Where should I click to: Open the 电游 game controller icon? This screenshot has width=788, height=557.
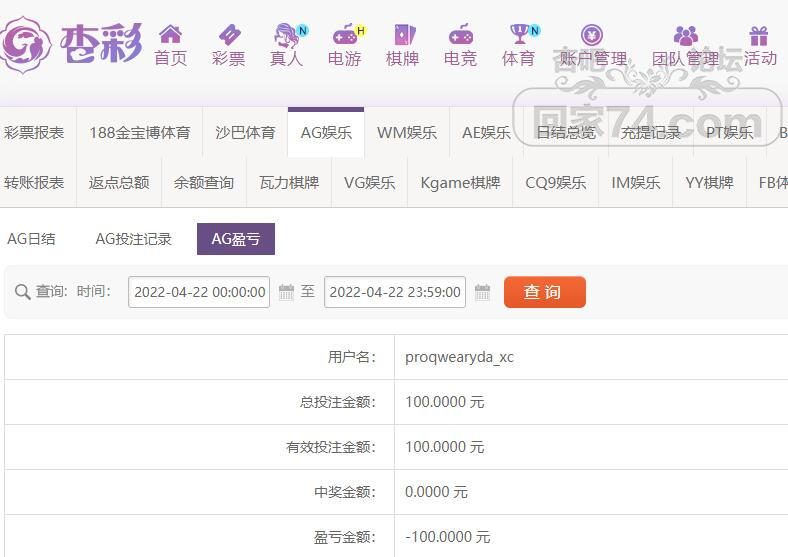point(344,35)
